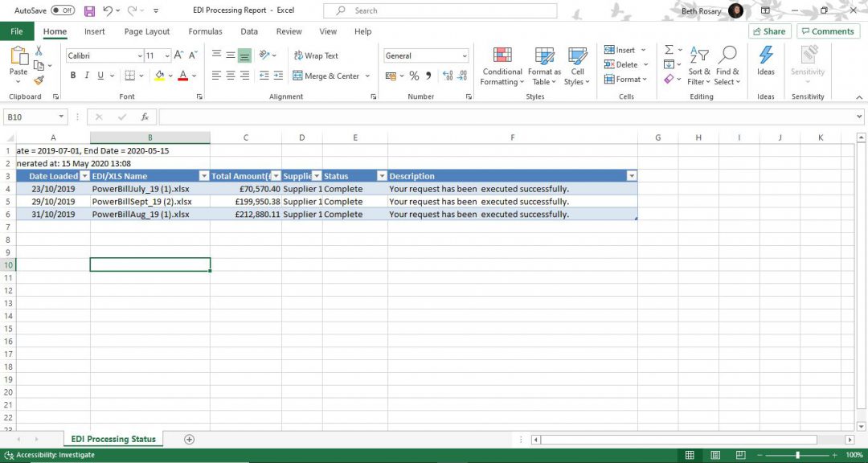Viewport: 868px width, 463px height.
Task: Click the Share button
Action: click(x=768, y=31)
